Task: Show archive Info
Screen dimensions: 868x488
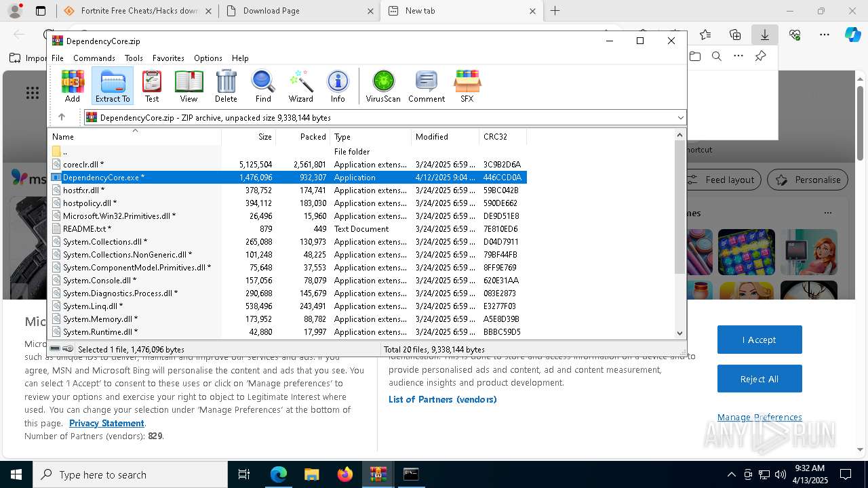Action: (x=338, y=86)
